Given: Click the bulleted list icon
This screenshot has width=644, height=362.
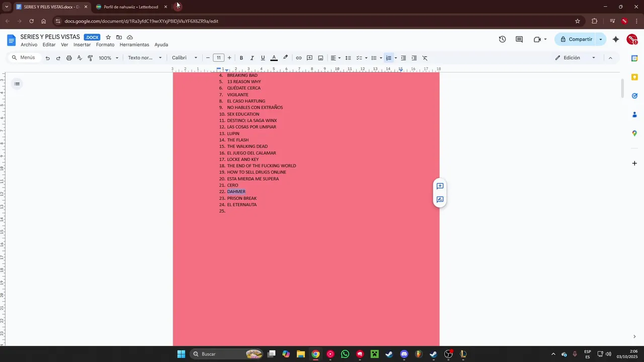Looking at the screenshot, I should [x=374, y=58].
